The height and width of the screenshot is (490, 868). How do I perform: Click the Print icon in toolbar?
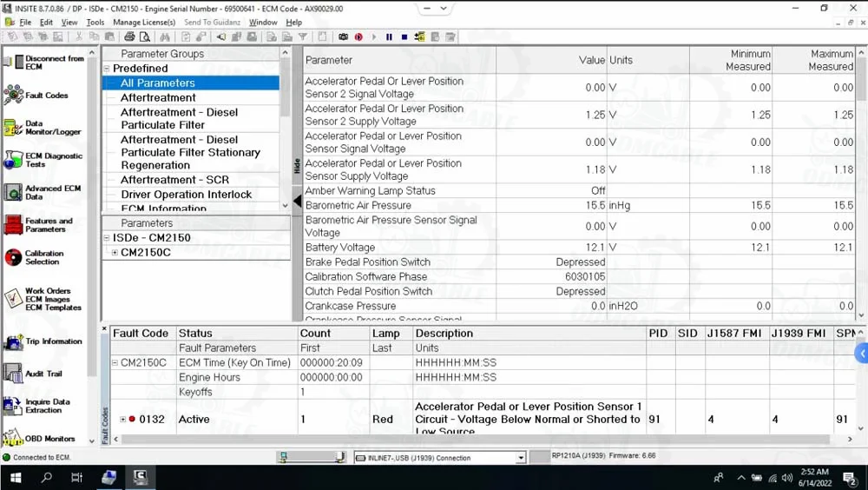(129, 36)
